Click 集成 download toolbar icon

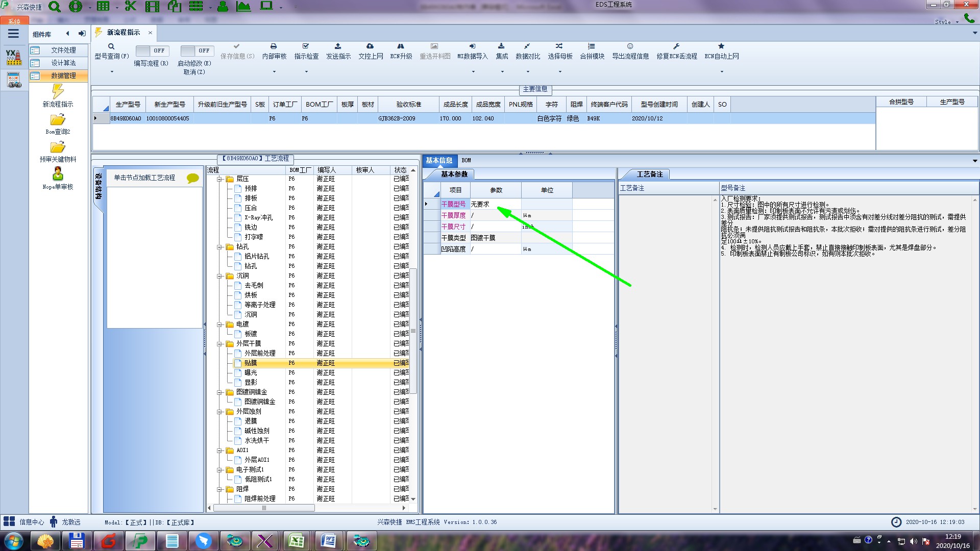click(501, 46)
